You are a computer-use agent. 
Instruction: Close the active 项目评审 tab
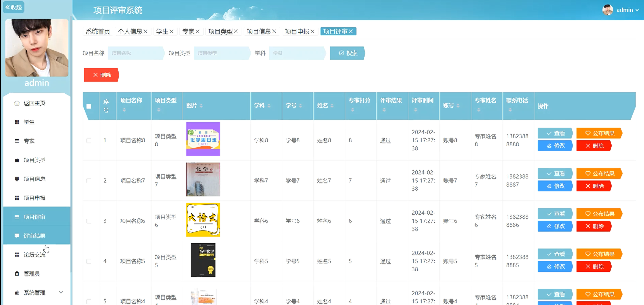coord(350,31)
